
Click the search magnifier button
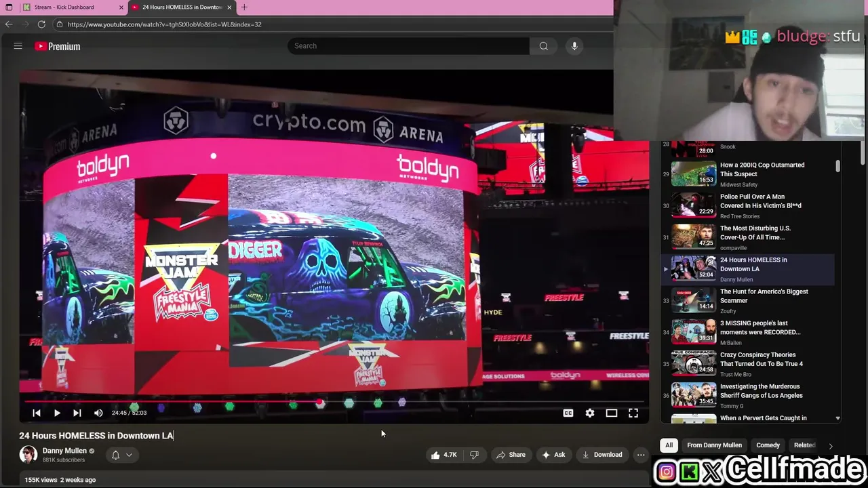(543, 46)
